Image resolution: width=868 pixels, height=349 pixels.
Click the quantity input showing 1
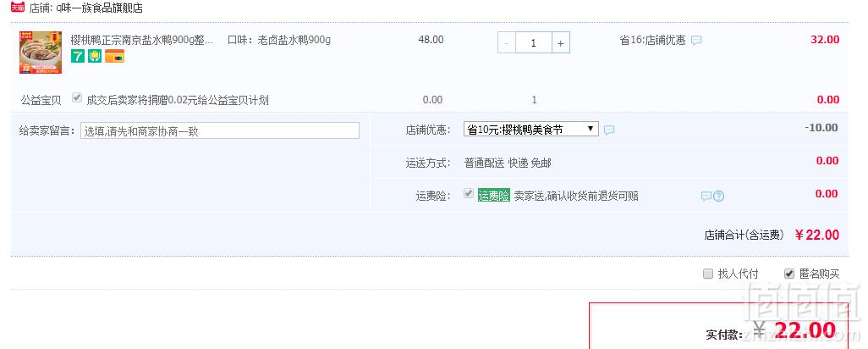coord(534,42)
